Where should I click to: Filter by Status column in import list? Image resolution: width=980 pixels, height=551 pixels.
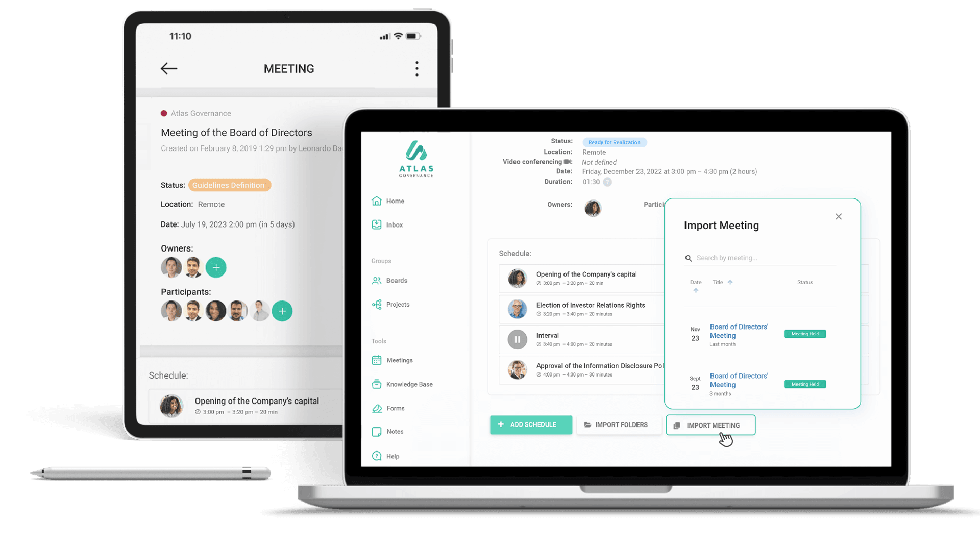tap(804, 282)
